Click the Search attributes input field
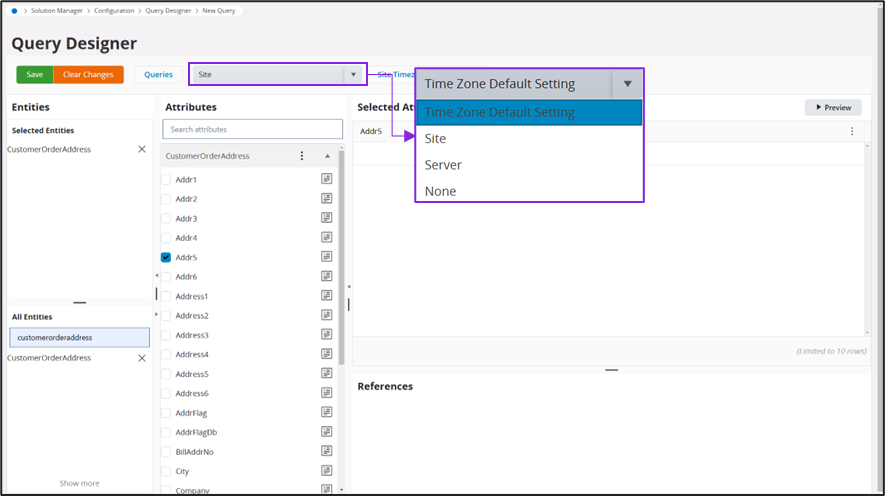 click(x=252, y=129)
